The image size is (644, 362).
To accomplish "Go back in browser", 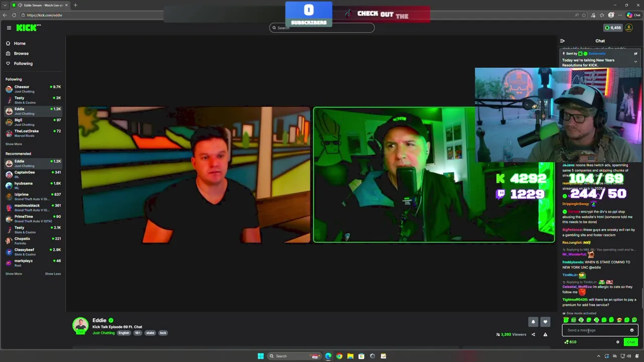I will (x=5, y=15).
